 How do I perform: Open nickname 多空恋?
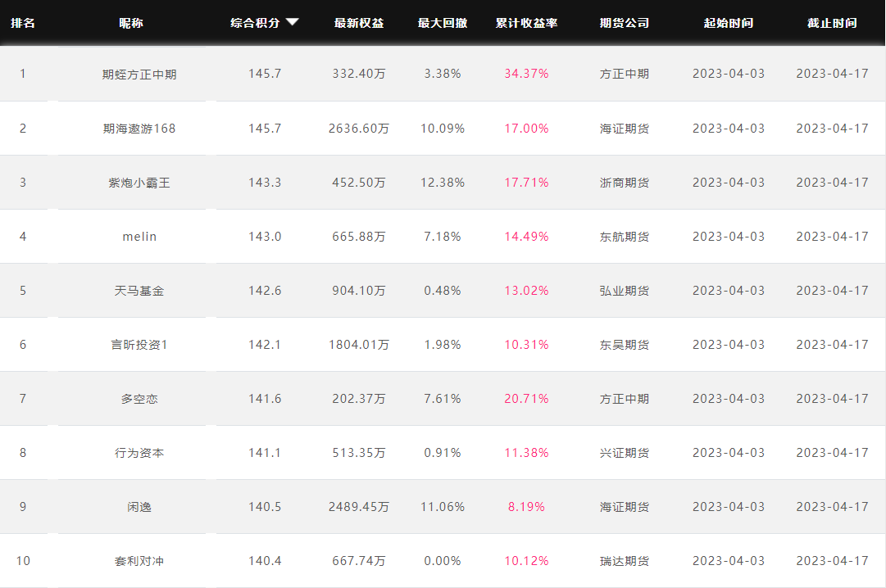click(139, 399)
